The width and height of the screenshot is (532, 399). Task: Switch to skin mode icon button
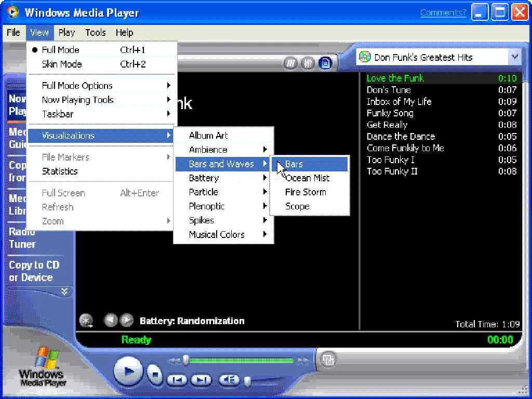(328, 360)
